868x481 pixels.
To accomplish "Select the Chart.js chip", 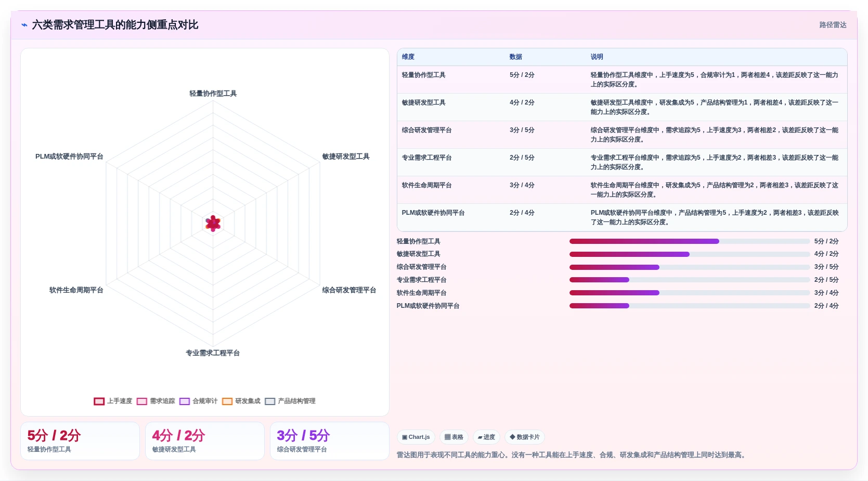I will [x=416, y=437].
